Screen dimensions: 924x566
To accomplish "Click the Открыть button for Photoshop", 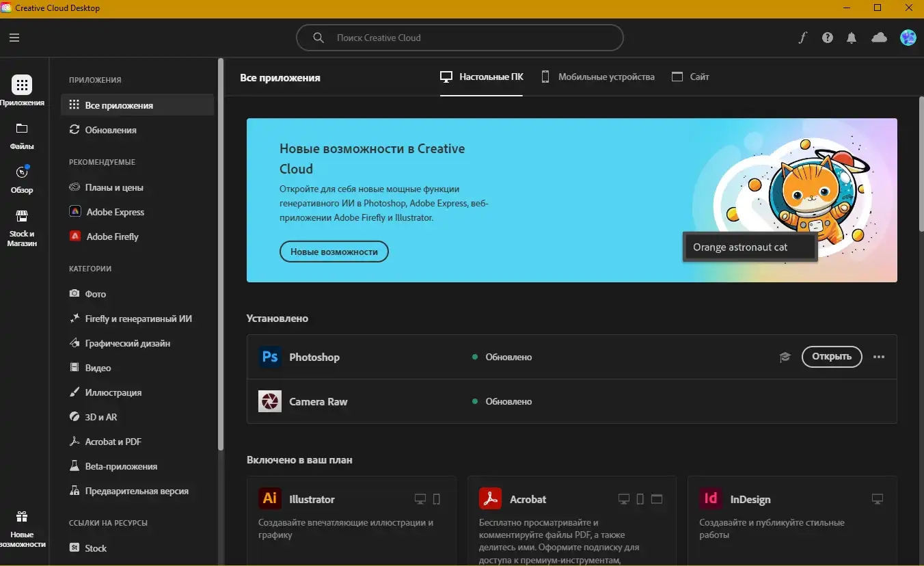I will pos(832,356).
